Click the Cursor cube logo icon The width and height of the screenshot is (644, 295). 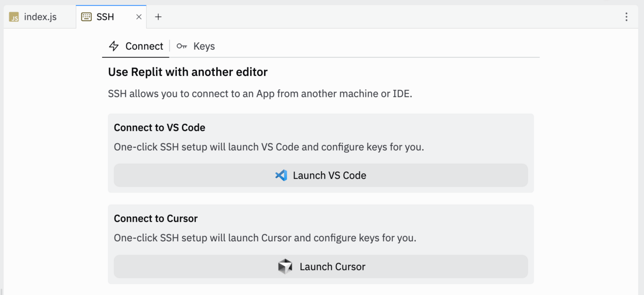coord(285,267)
